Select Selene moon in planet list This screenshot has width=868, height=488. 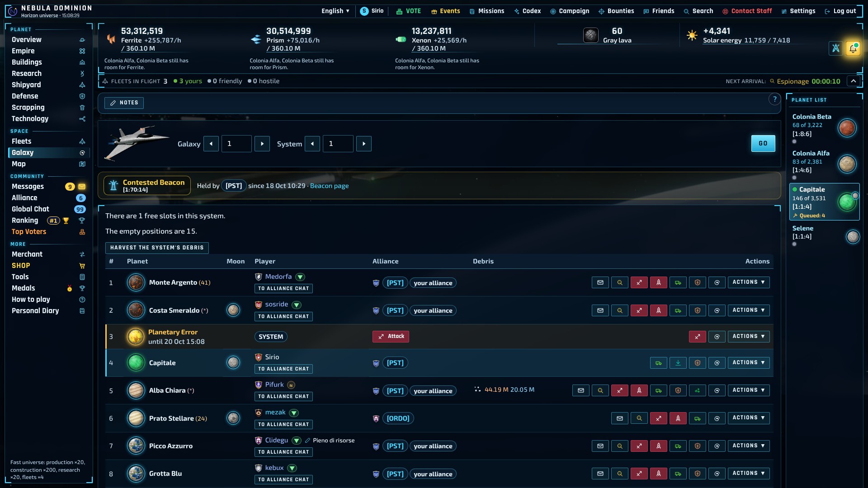pos(824,236)
